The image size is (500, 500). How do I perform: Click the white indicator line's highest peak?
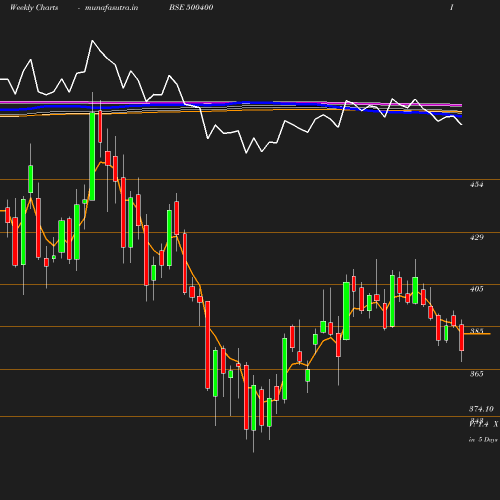click(92, 41)
